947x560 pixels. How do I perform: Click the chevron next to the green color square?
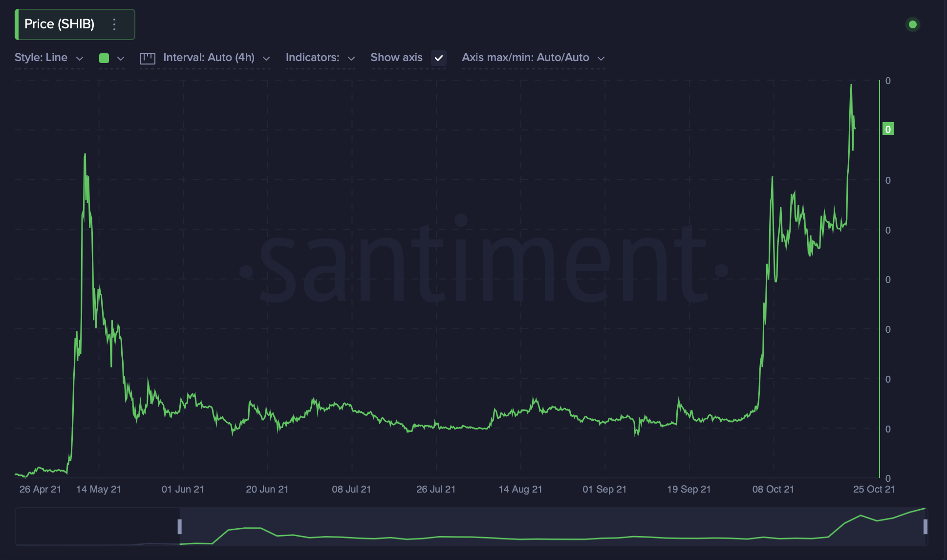[121, 58]
